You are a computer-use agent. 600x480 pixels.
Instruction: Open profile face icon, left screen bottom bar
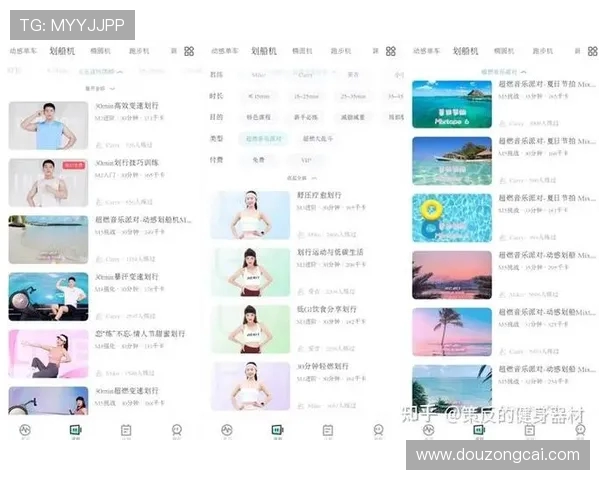tap(176, 430)
